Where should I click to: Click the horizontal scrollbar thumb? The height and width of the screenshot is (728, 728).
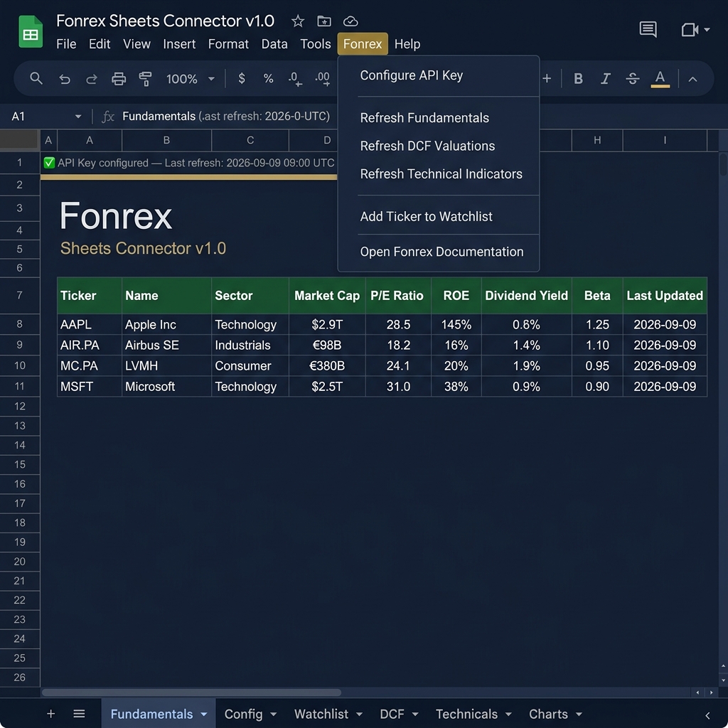click(191, 692)
